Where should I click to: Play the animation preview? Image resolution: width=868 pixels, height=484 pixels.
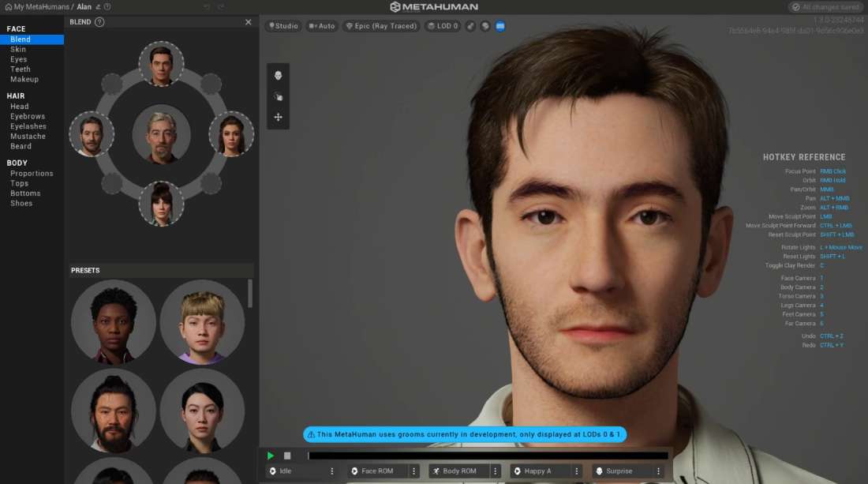271,456
